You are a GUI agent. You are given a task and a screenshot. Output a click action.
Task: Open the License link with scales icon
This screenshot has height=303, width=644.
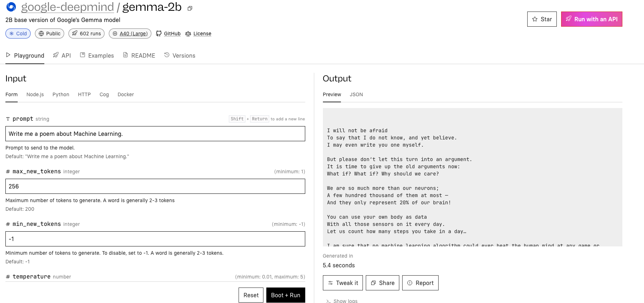(198, 34)
